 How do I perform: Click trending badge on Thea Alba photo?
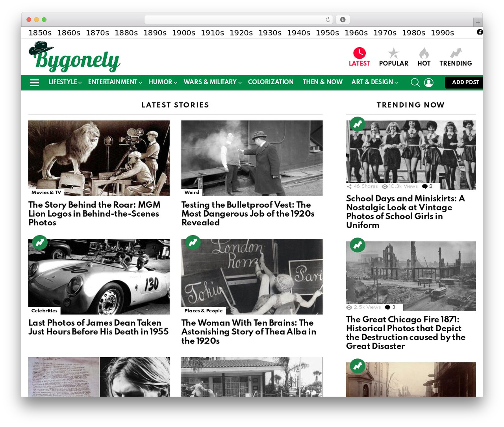pos(193,243)
